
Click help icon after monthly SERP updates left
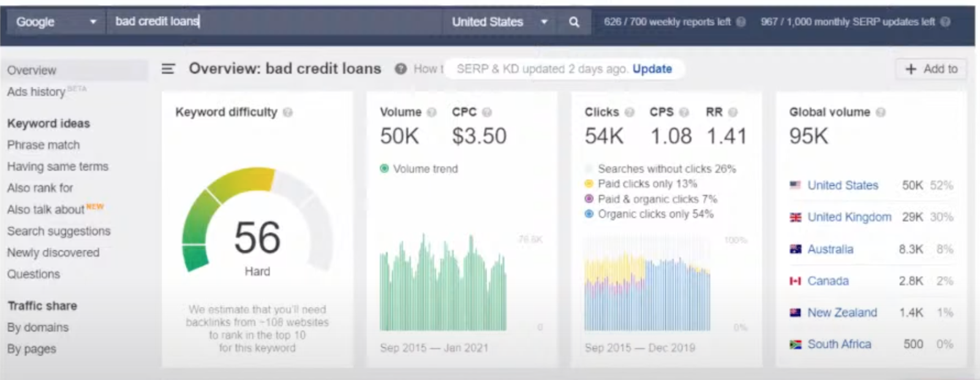[946, 22]
